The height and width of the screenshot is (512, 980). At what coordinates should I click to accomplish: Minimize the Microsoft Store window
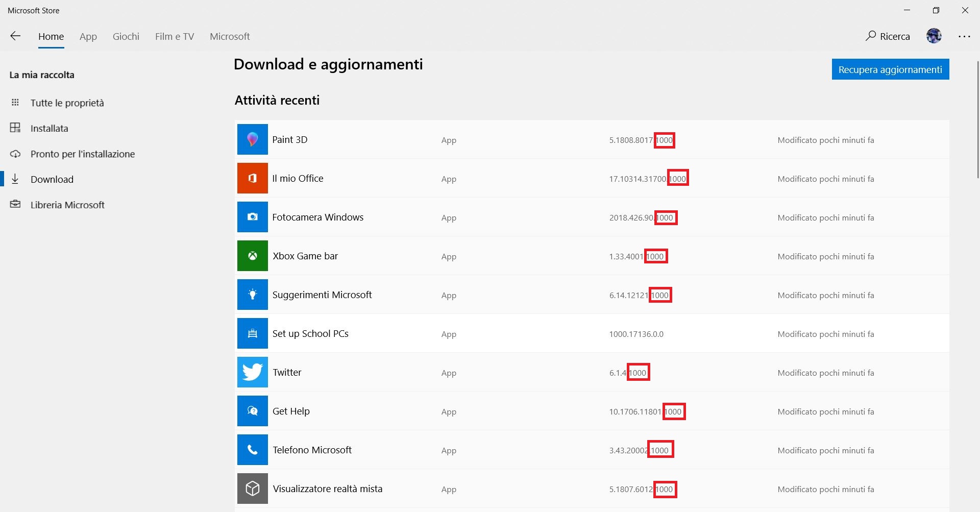click(x=907, y=10)
